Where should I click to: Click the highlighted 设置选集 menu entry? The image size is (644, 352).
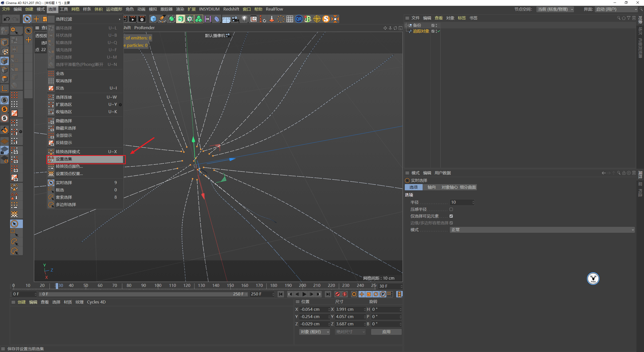coord(86,159)
